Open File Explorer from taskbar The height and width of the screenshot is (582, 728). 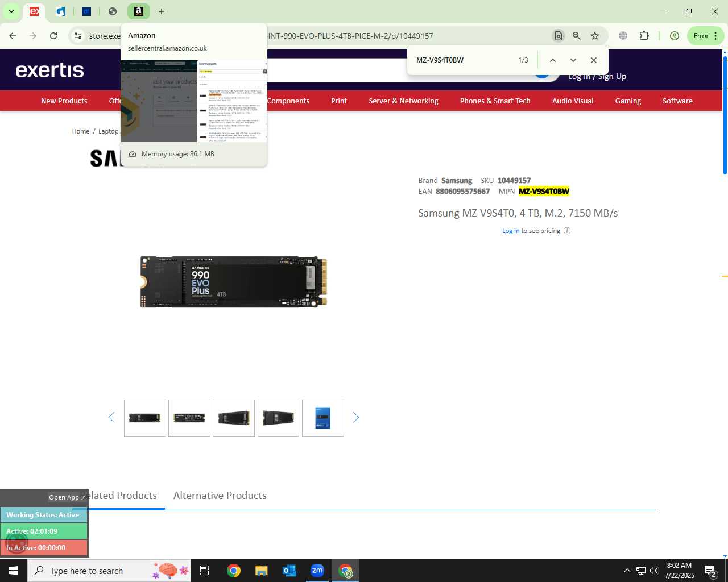pos(261,571)
